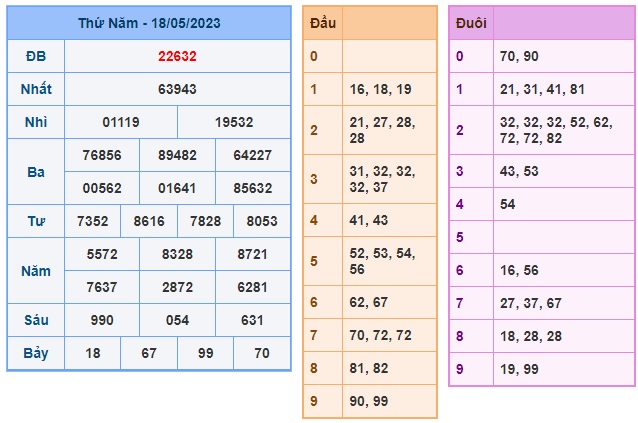Click the 'Bảy' row label
The height and width of the screenshot is (423, 638).
(36, 353)
